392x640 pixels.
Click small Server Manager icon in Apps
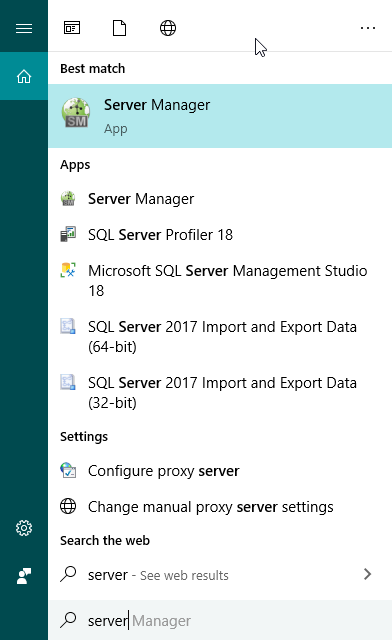click(x=68, y=199)
